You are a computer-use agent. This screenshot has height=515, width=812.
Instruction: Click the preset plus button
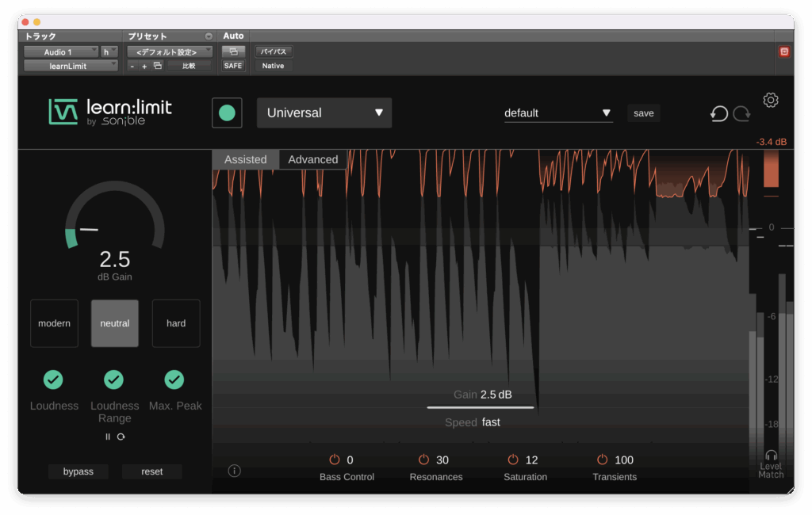[144, 67]
